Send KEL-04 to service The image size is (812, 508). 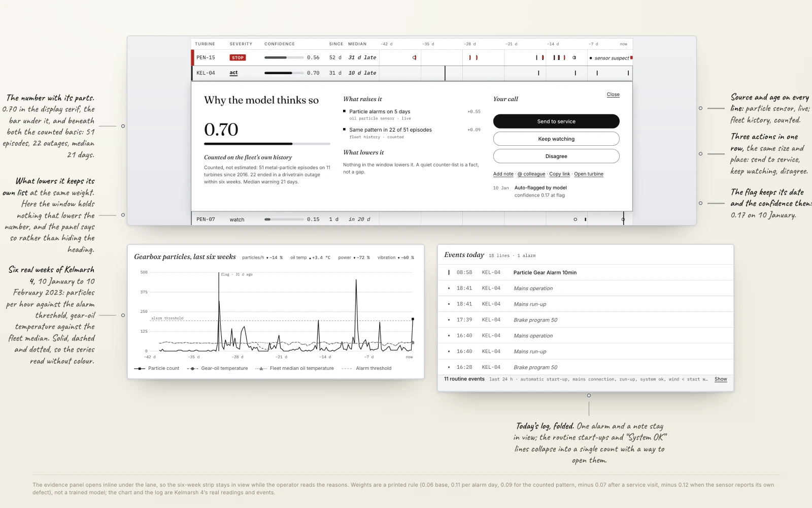(556, 121)
